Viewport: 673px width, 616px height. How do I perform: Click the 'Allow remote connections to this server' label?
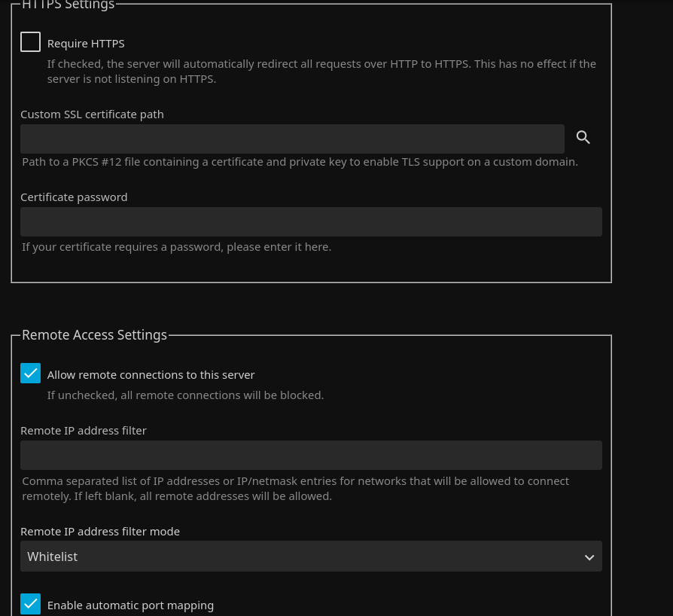click(x=151, y=375)
